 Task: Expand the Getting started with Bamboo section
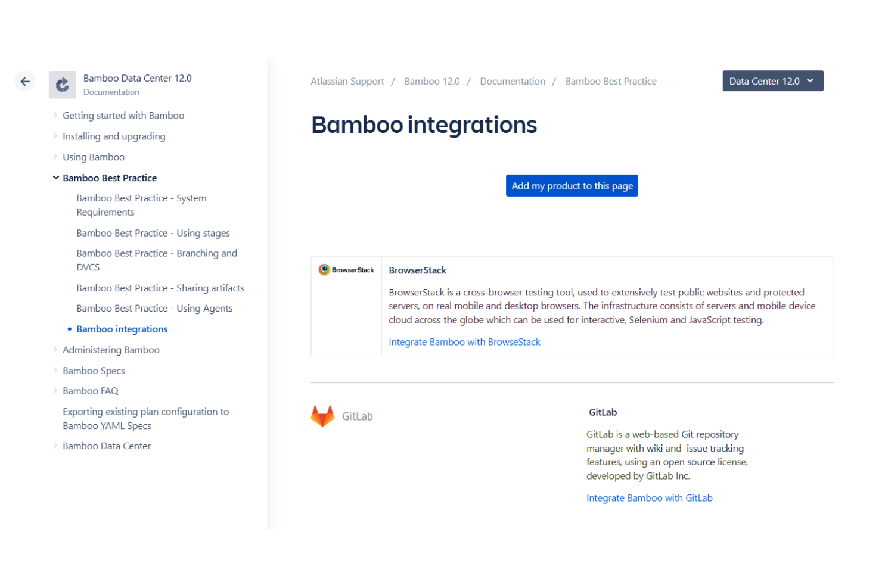55,115
